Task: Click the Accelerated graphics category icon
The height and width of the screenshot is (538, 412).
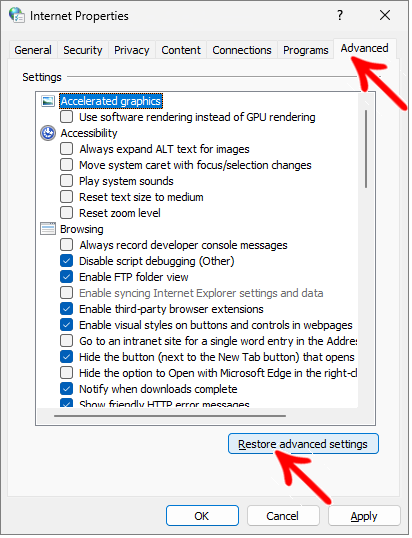Action: (48, 101)
